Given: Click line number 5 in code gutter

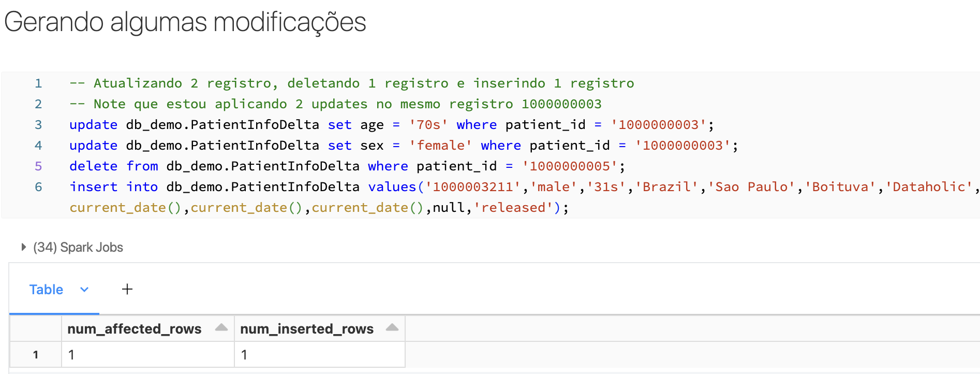Looking at the screenshot, I should [38, 166].
